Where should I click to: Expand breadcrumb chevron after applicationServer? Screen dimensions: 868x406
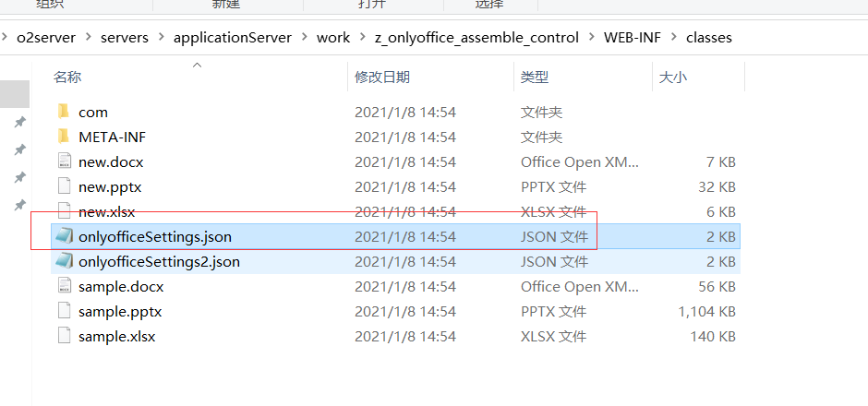(304, 38)
